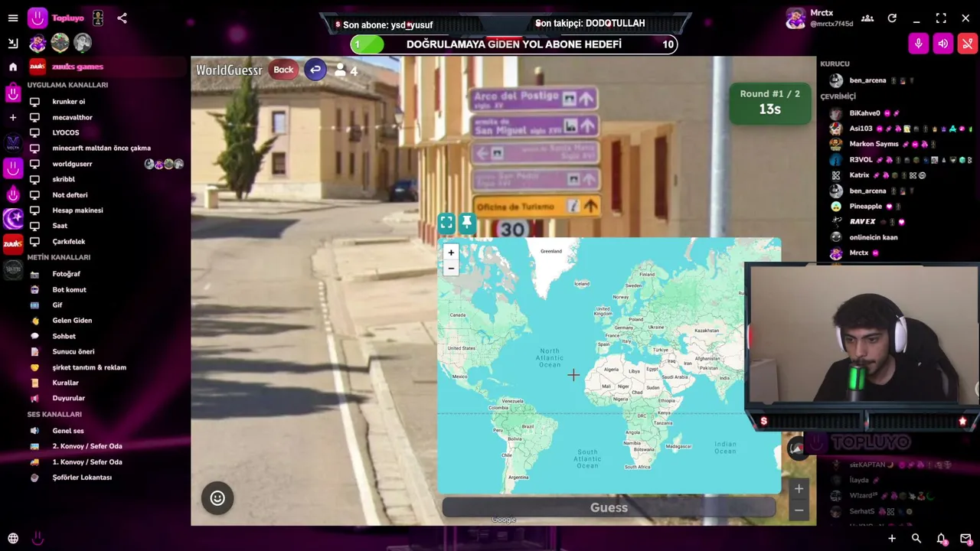Click the globe icon at bottom left

tap(13, 539)
